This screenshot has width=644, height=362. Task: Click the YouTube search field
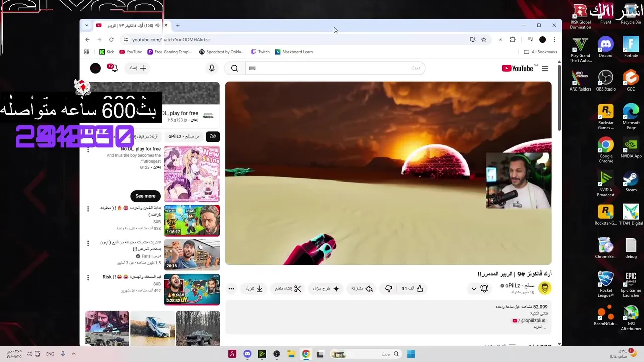click(x=335, y=68)
